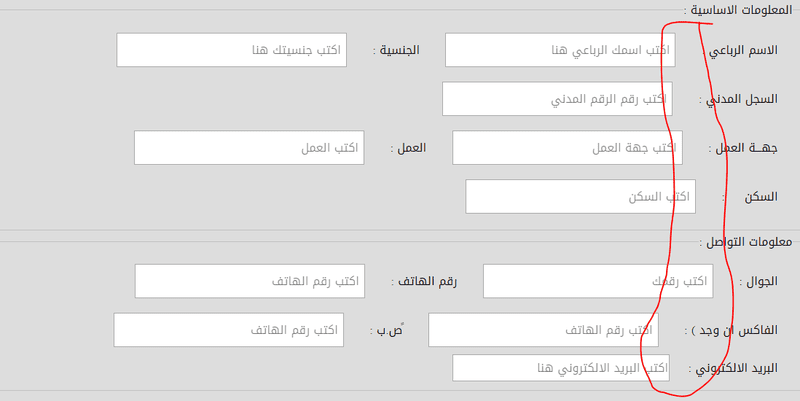Click the السكن label text

[762, 197]
